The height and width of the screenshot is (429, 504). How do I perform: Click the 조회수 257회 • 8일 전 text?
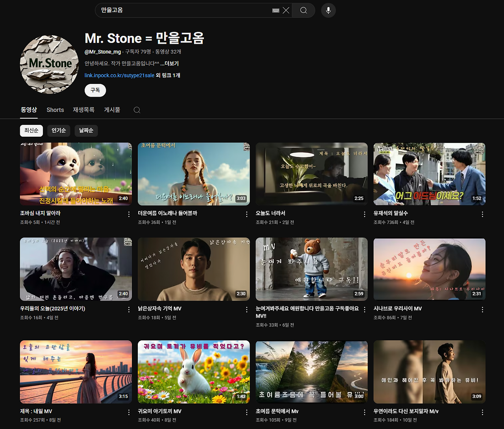pos(41,420)
